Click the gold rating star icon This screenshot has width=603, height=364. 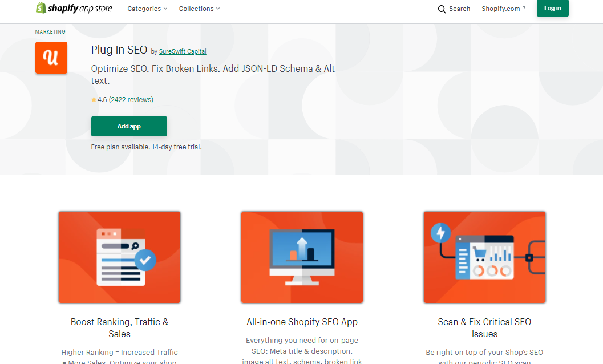(x=94, y=100)
